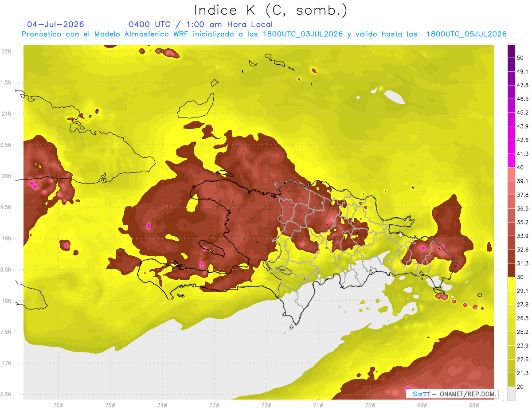Click the legend value "36.5"
The width and height of the screenshot is (532, 411).
(522, 208)
